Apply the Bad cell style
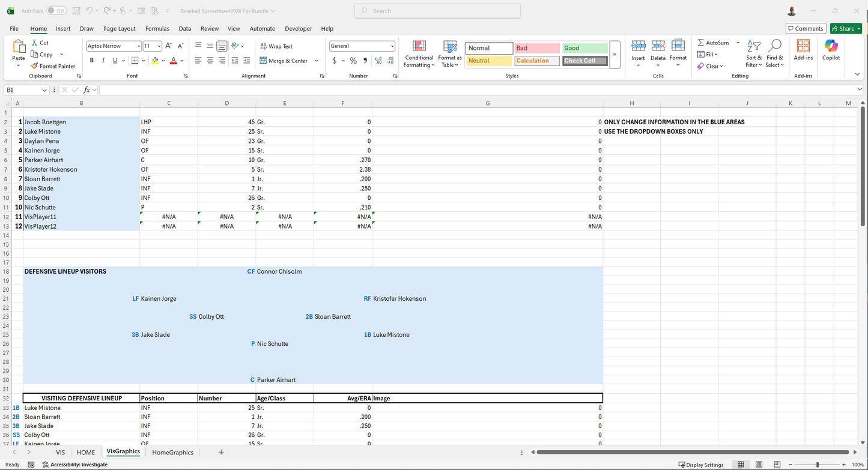The image size is (868, 470). [x=537, y=48]
